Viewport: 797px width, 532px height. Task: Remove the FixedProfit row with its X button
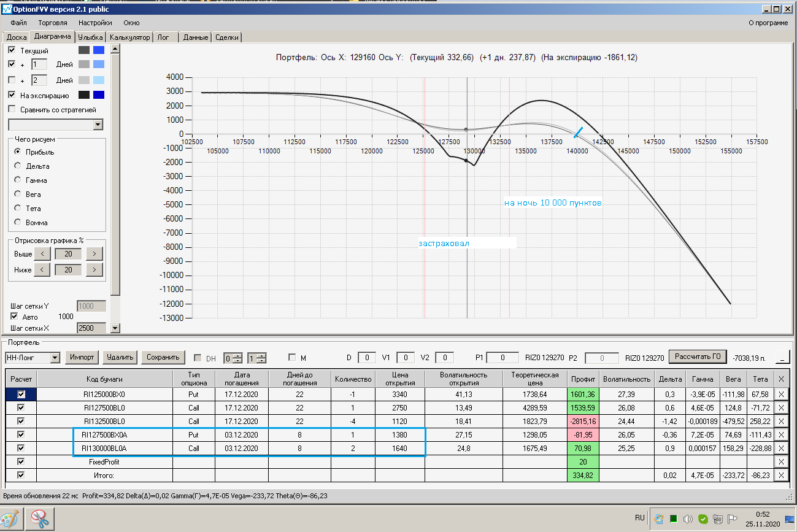tap(781, 461)
